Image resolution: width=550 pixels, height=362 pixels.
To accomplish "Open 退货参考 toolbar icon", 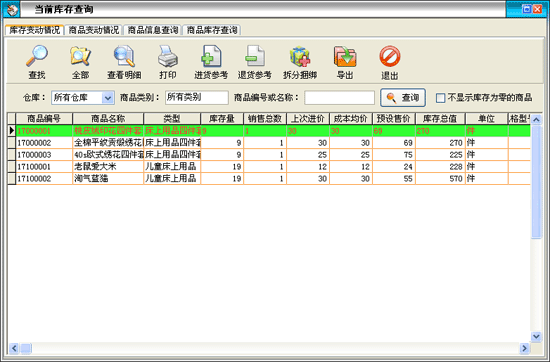I will coord(255,56).
